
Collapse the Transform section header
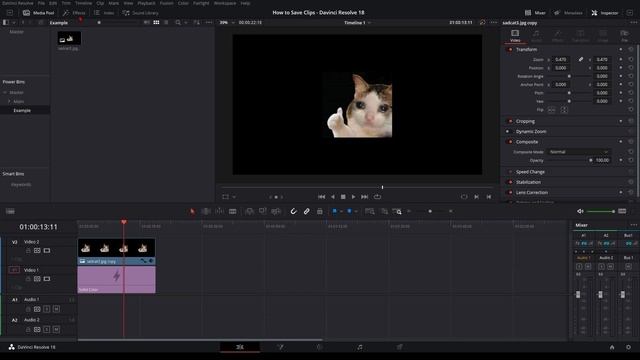[x=527, y=49]
